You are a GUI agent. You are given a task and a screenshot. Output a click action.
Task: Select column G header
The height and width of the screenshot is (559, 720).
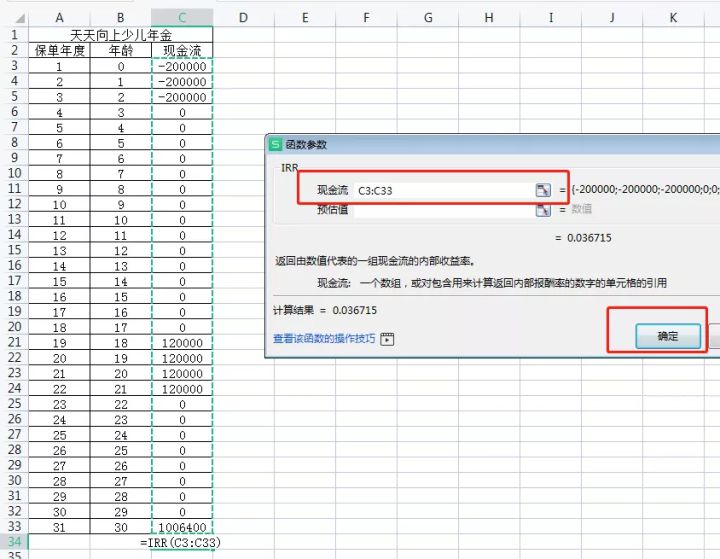coord(428,18)
